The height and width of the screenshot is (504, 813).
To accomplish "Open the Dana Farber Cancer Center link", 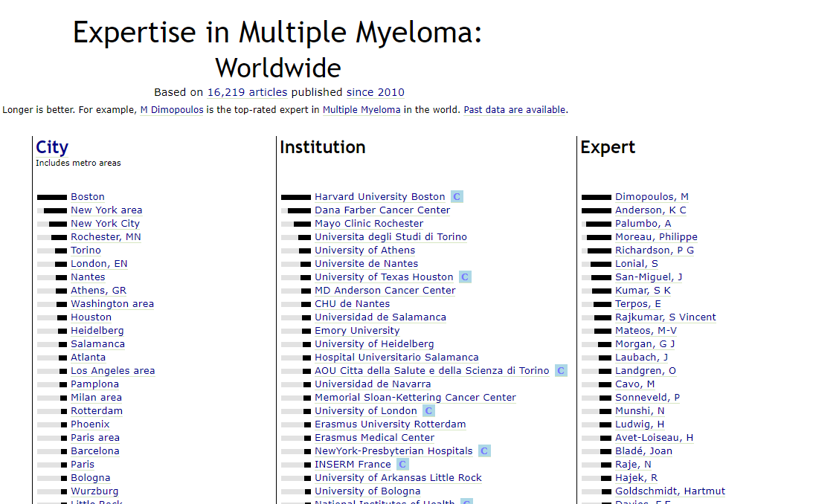I will [x=382, y=210].
